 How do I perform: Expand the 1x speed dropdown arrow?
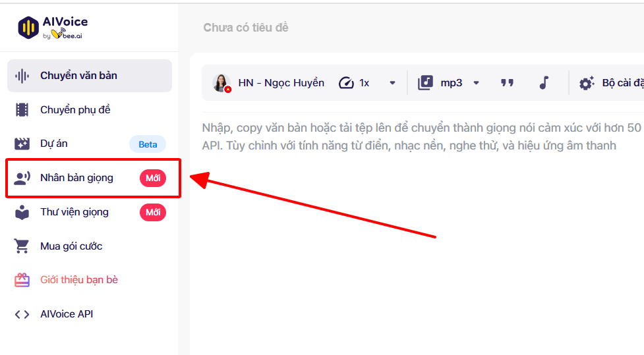[x=392, y=83]
